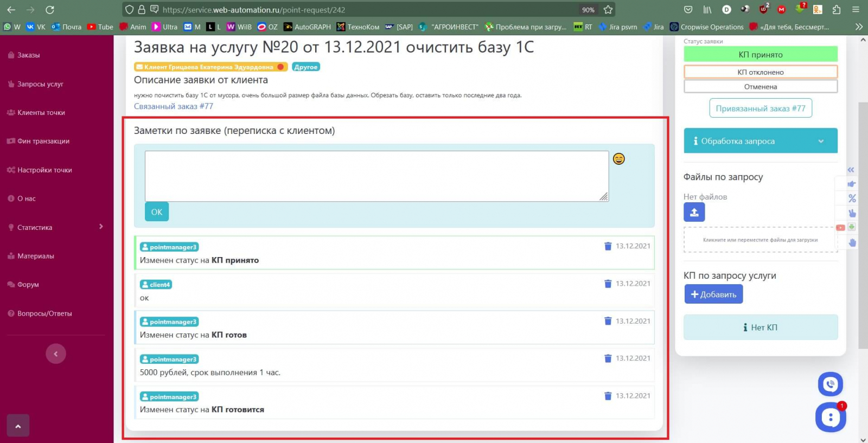
Task: Bookmark this page with the star icon
Action: (608, 10)
